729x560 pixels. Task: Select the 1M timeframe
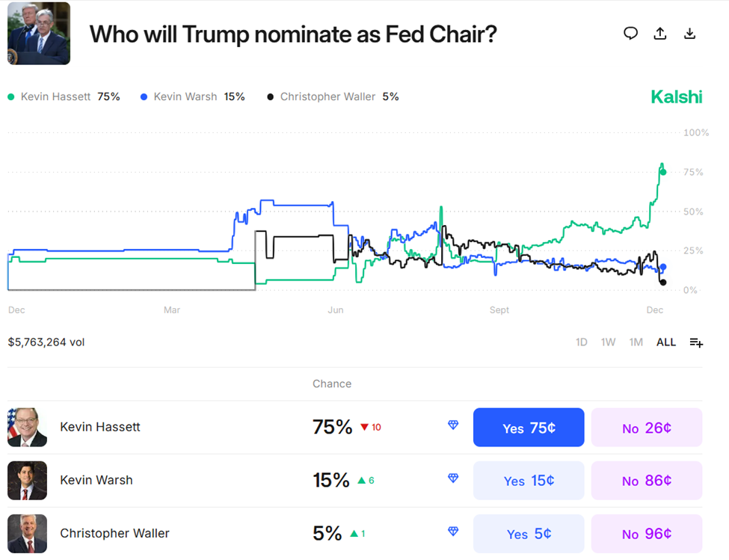tap(636, 342)
